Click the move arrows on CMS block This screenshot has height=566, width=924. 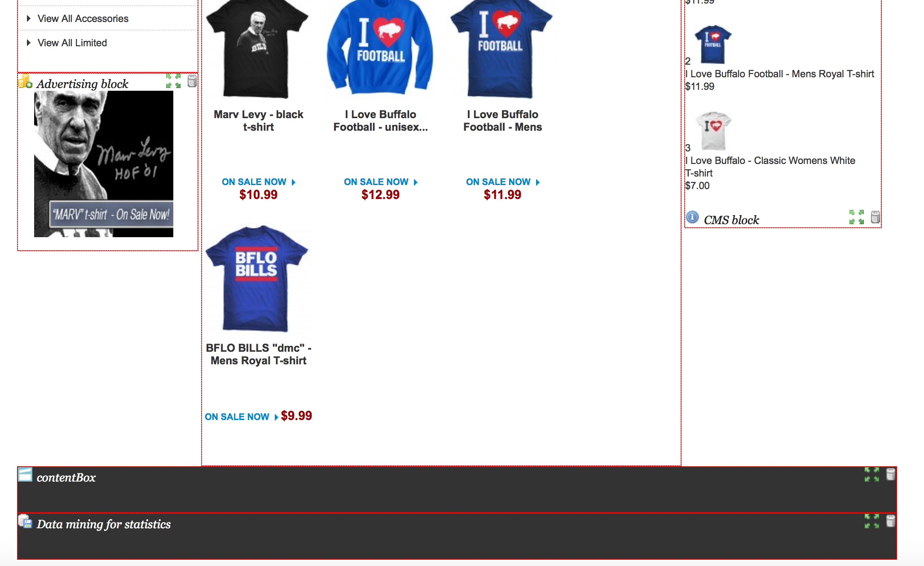click(857, 217)
